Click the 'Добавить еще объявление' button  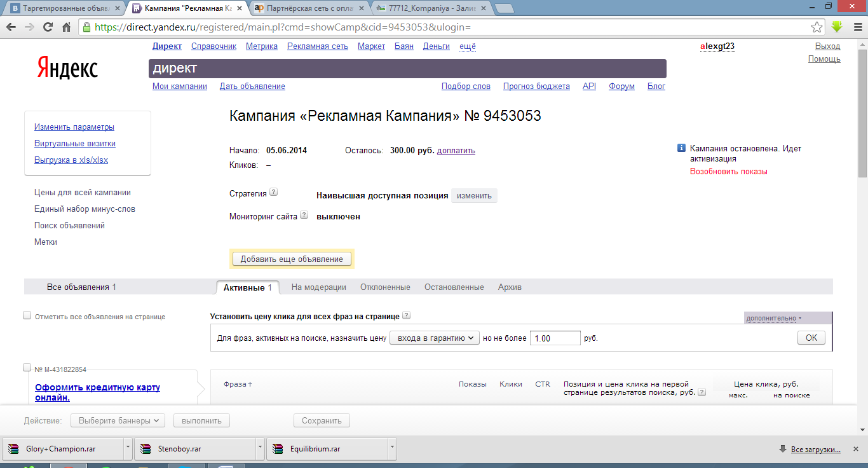click(292, 259)
